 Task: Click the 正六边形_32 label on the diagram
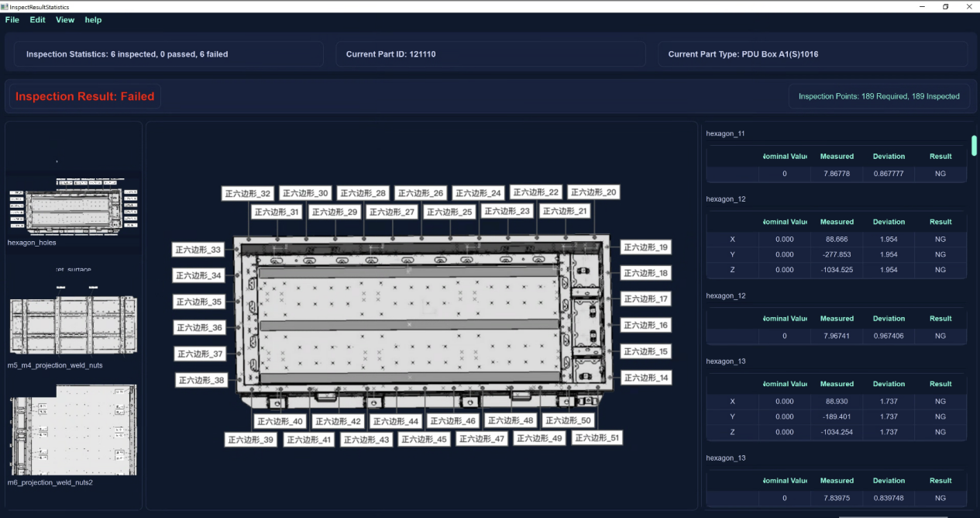[248, 193]
